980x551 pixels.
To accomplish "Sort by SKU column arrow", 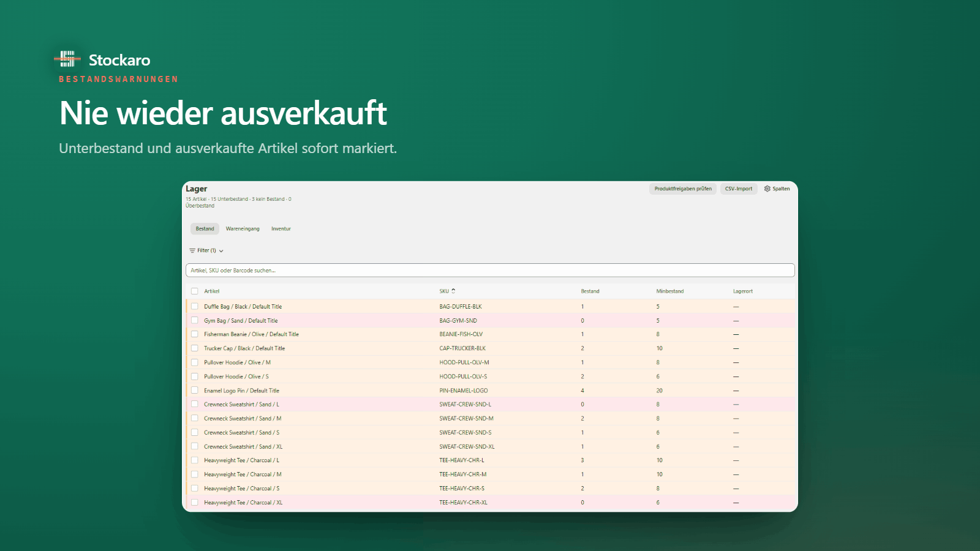I will [x=453, y=291].
